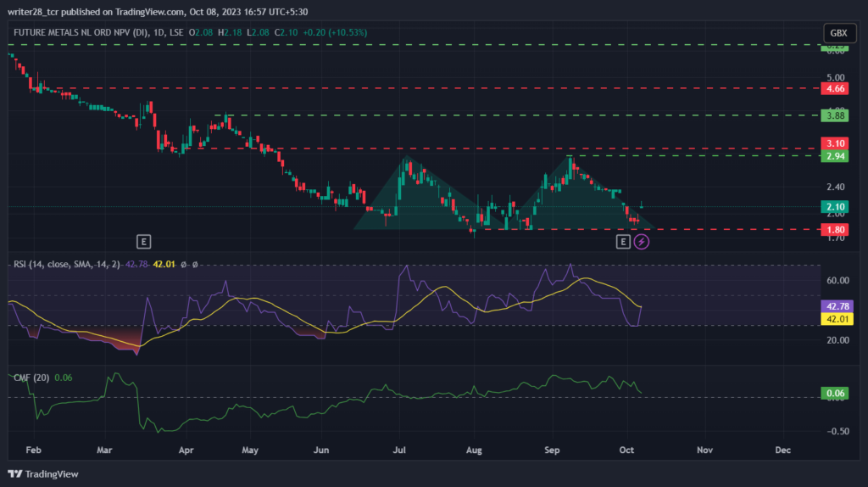Select the 1.80 red support label
Viewport: 868px width, 487px height.
[x=835, y=229]
